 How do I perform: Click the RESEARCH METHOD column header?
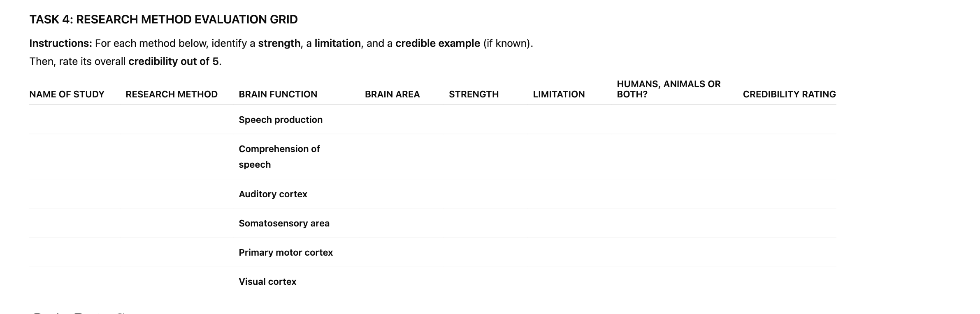coord(172,94)
